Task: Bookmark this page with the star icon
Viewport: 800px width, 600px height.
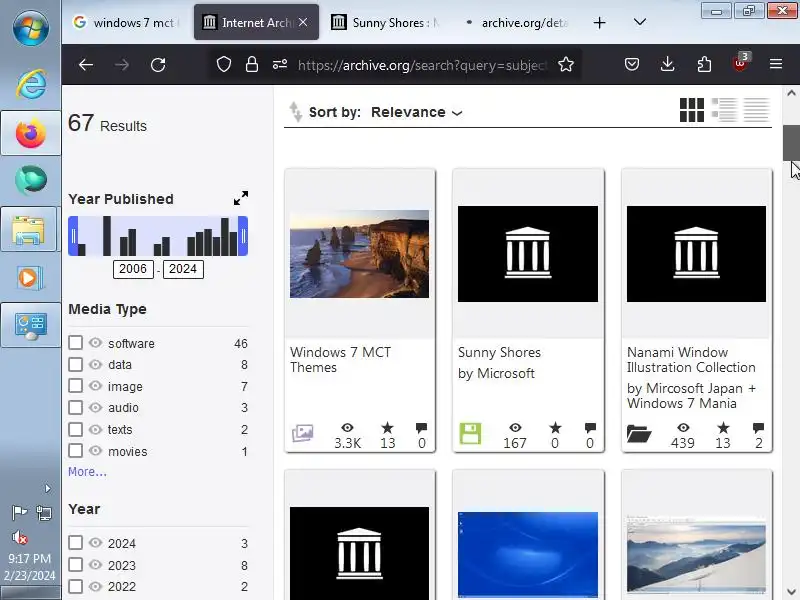Action: pyautogui.click(x=565, y=64)
